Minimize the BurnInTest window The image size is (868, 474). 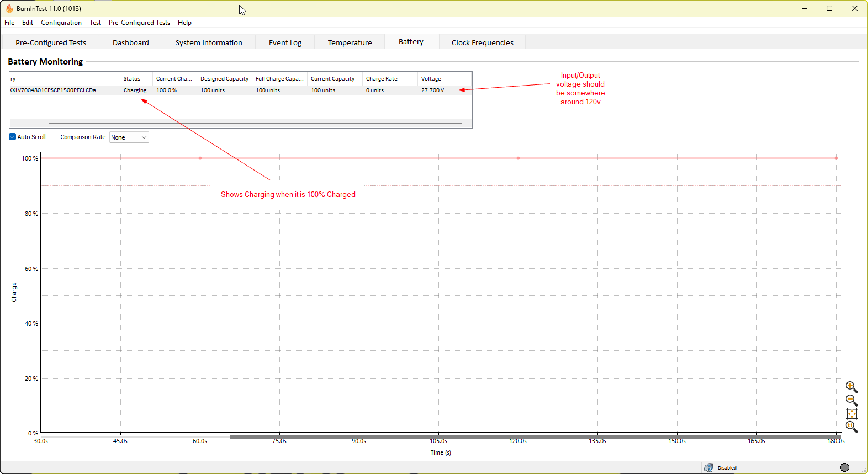pos(805,8)
